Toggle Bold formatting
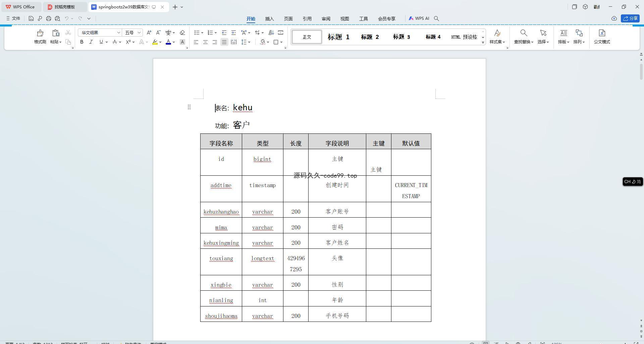This screenshot has height=344, width=644. [82, 42]
